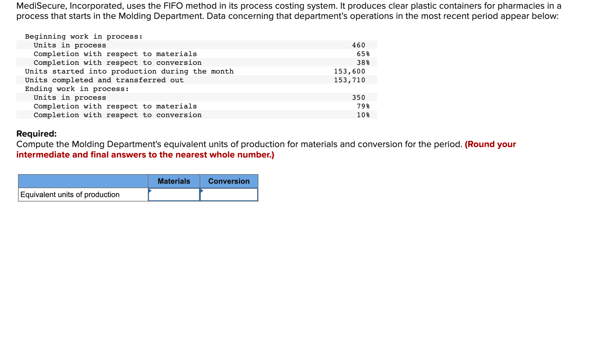Click the Equivalent units of production row label
593x364 pixels.
70,194
